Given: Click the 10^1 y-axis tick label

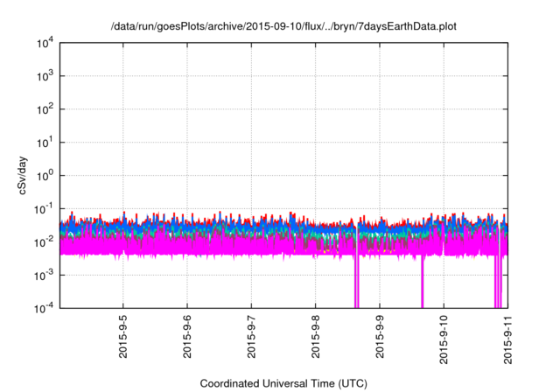Looking at the screenshot, I should tap(45, 143).
